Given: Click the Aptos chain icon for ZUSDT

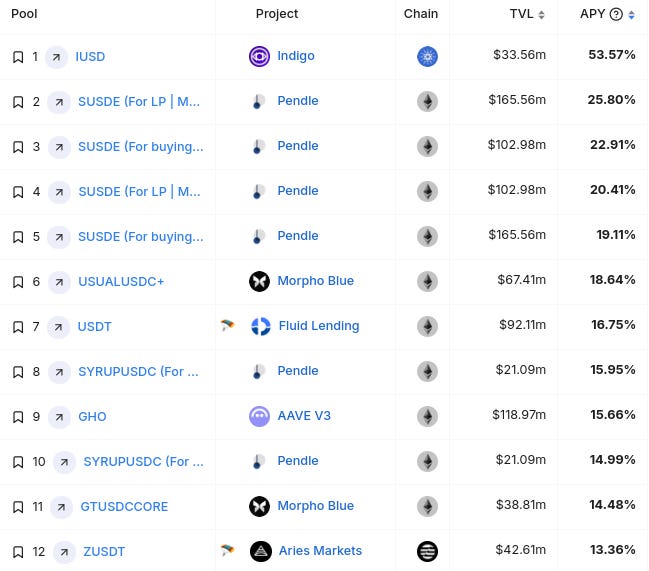Looking at the screenshot, I should pos(428,552).
